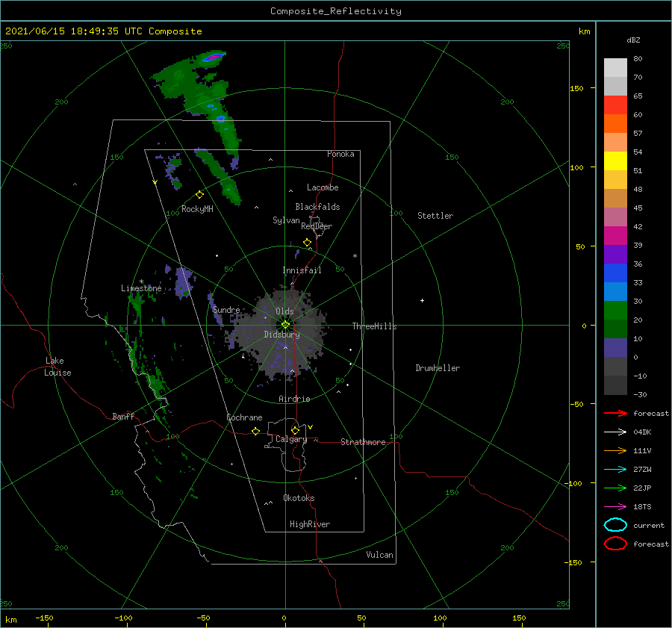Viewport: 672px width, 628px height.
Task: Select the orange 111V arrow legend entry
Action: [615, 450]
